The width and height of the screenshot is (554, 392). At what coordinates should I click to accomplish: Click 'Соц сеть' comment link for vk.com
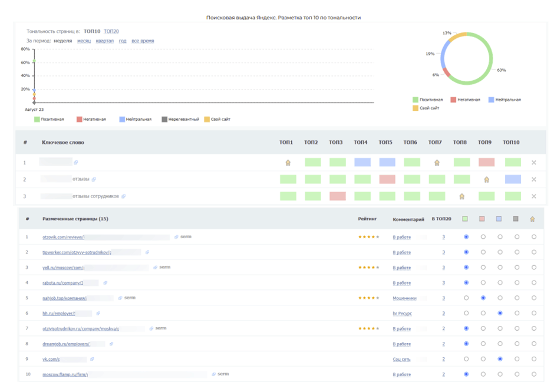coord(401,359)
